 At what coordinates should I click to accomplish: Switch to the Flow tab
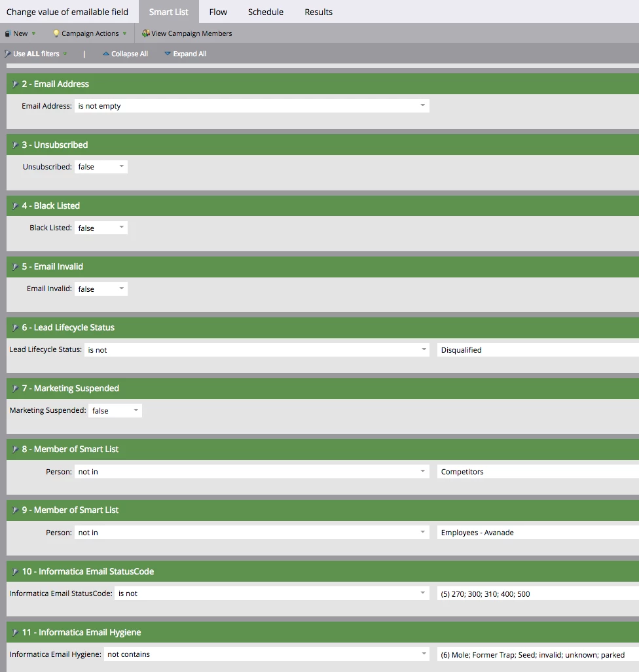tap(218, 12)
